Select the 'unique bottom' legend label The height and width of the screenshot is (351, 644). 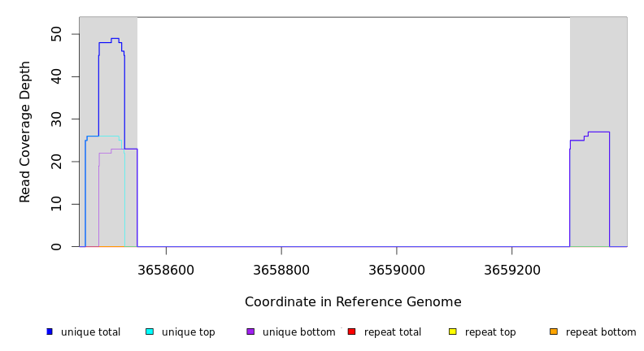click(298, 332)
